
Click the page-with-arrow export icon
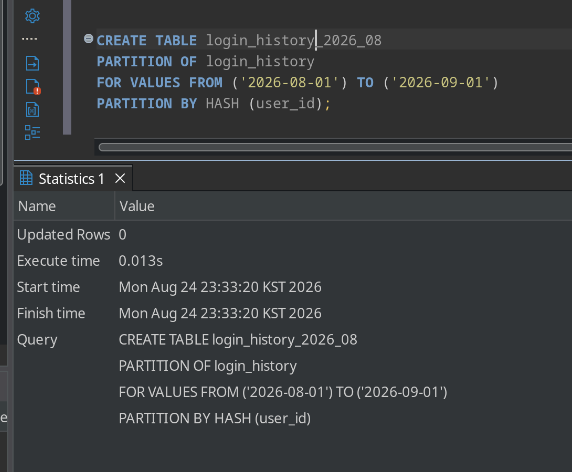coord(32,63)
